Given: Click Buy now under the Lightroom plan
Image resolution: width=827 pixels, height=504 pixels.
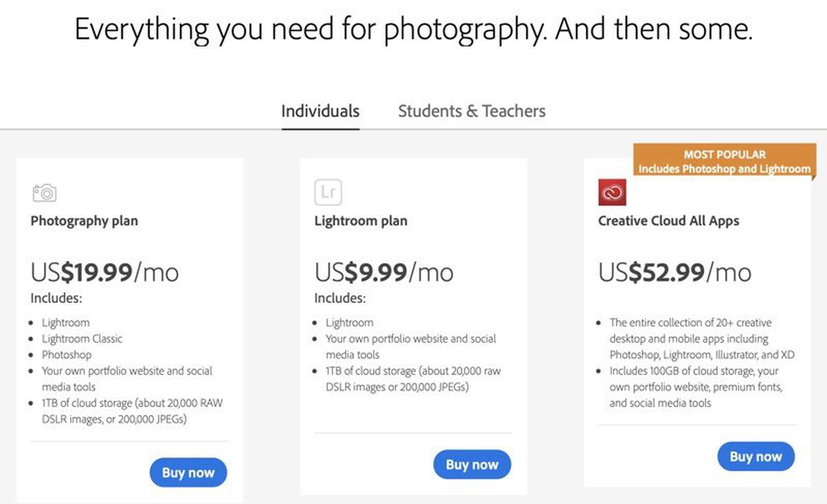Looking at the screenshot, I should pyautogui.click(x=472, y=464).
